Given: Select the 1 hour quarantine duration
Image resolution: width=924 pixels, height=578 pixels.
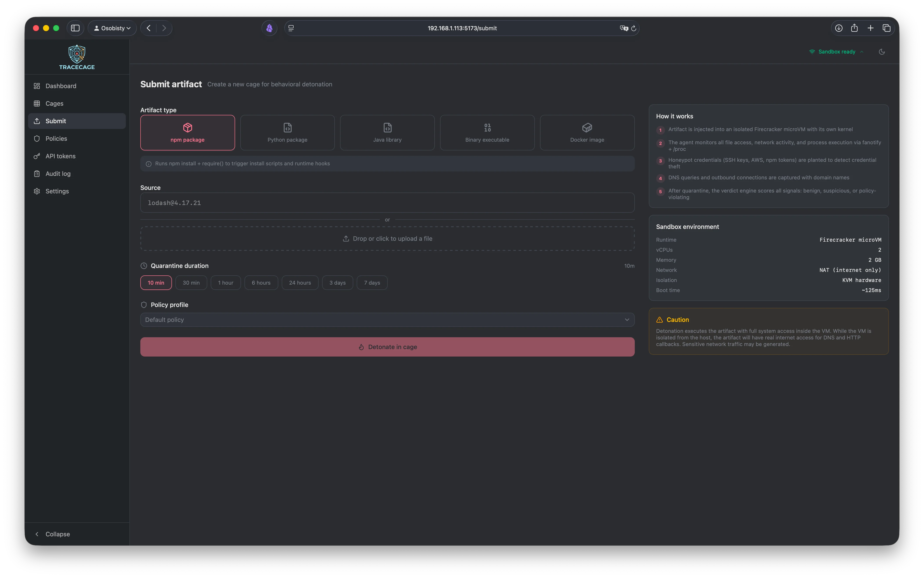Looking at the screenshot, I should click(226, 282).
